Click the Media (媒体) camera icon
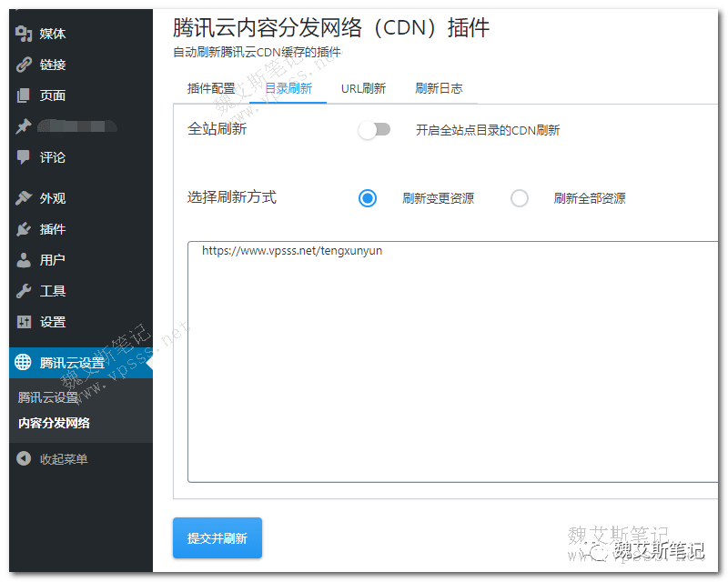Viewport: 728px width, 582px height. pos(24,34)
